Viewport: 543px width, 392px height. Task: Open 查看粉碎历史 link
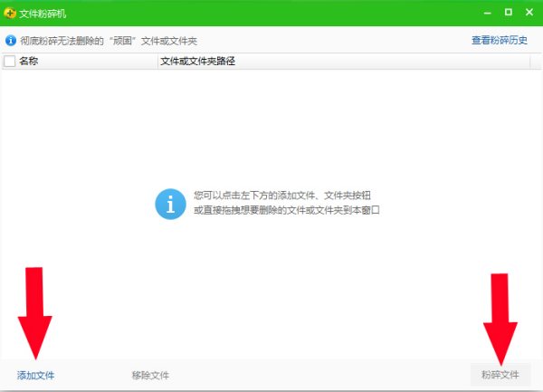click(500, 40)
